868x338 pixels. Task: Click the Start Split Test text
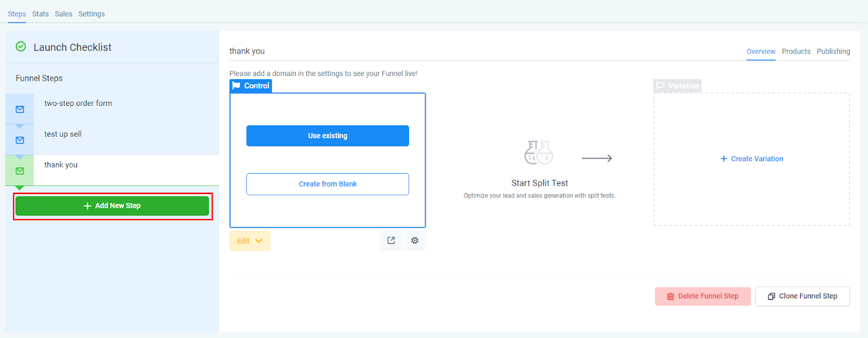tap(540, 183)
